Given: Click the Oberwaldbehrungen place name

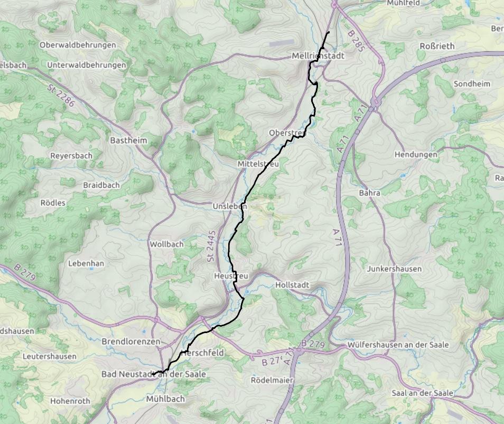Looking at the screenshot, I should coord(78,45).
